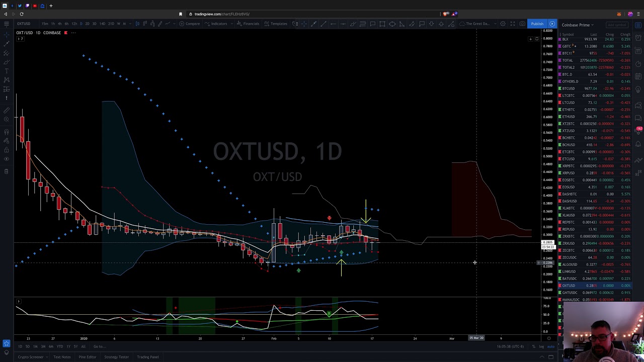Expand the Crypto Screener dropdown arrow

(x=47, y=357)
